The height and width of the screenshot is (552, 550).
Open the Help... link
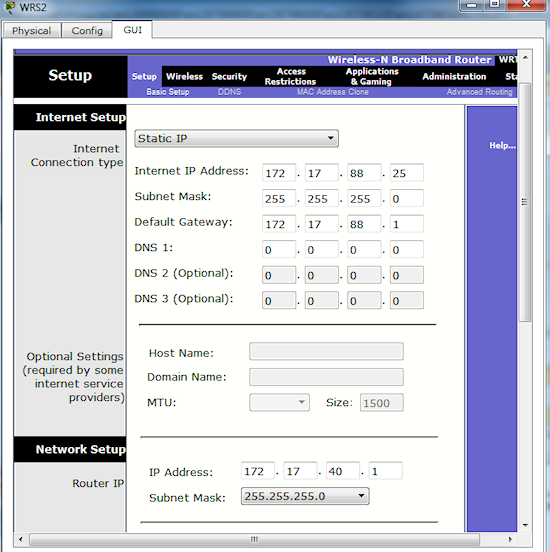[502, 145]
